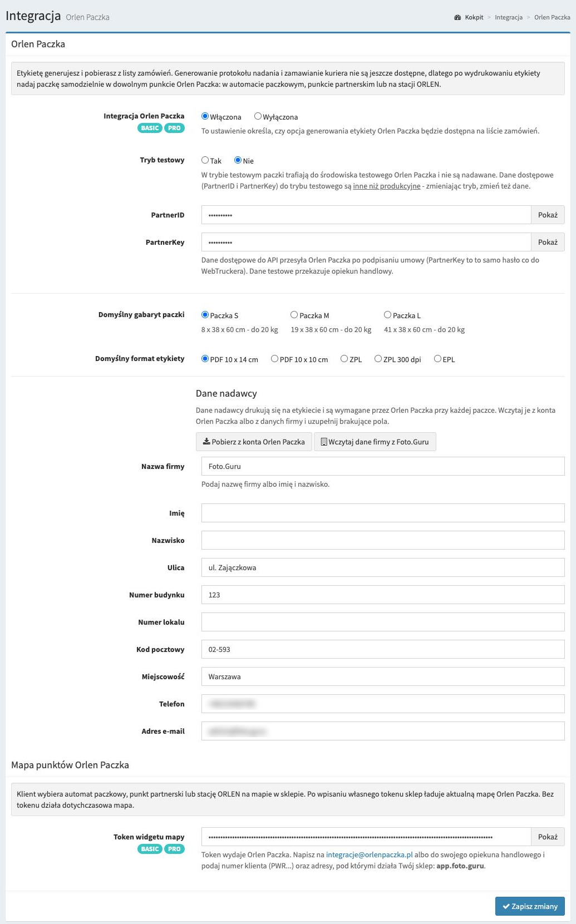Click the Numer budynku input field
This screenshot has width=576, height=924.
click(x=383, y=595)
